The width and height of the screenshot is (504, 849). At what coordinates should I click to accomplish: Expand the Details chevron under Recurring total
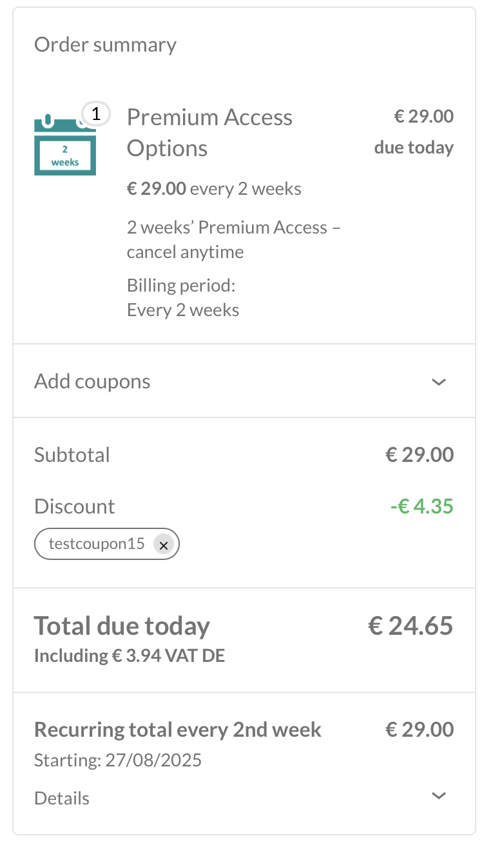439,795
